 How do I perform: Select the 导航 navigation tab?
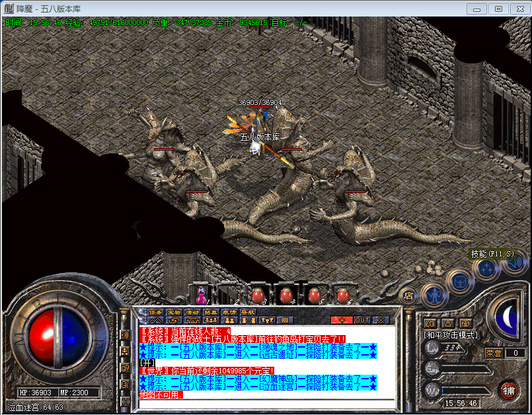(x=247, y=312)
